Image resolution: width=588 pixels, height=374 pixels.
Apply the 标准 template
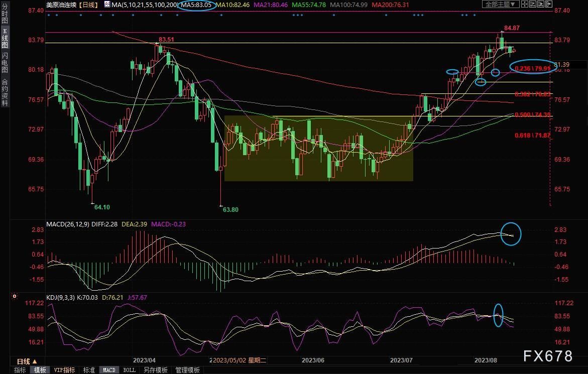[x=89, y=370]
